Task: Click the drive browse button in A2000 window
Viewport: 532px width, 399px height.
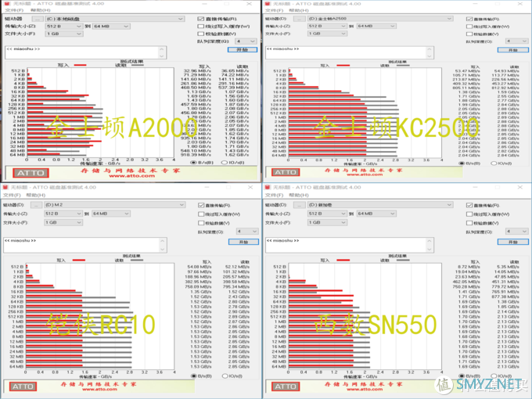Action: (x=38, y=19)
